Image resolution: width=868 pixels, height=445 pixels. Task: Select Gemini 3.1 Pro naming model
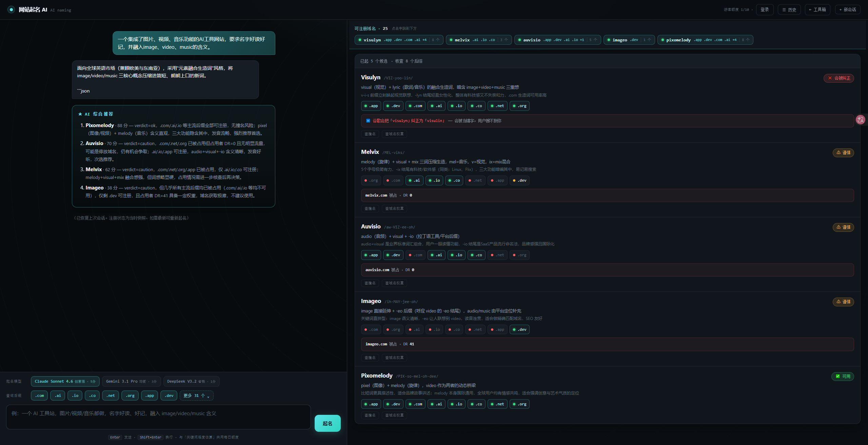(132, 381)
